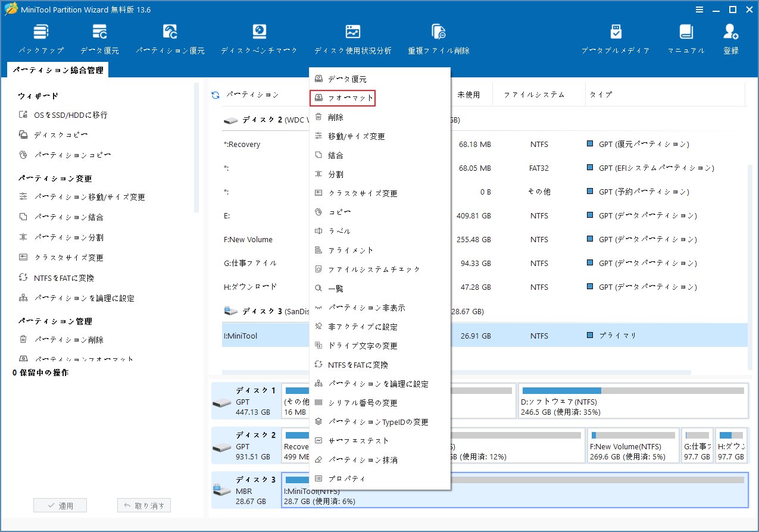Viewport: 759px width, 532px height.
Task: Open the データ復元 (Data Recovery) toolbar icon
Action: click(100, 37)
